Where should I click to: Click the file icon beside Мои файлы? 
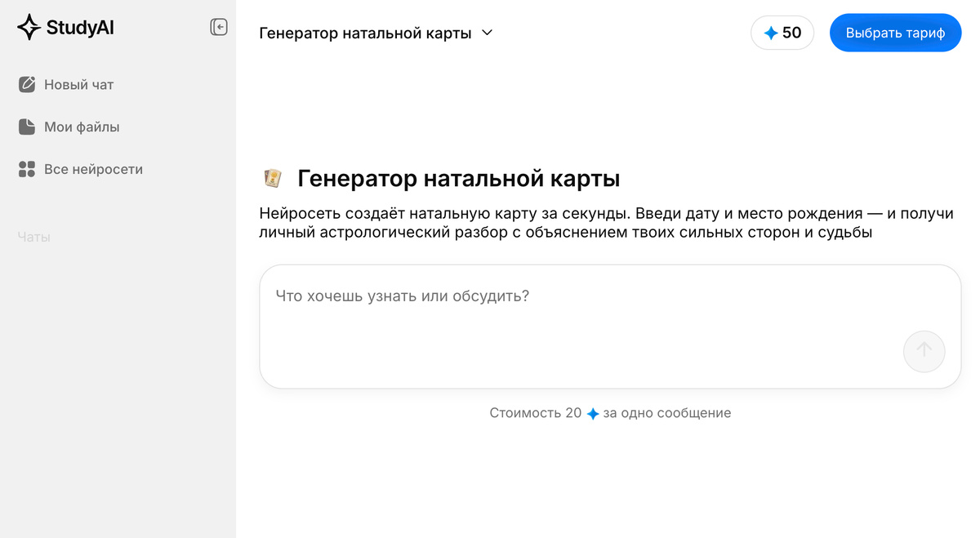point(27,127)
